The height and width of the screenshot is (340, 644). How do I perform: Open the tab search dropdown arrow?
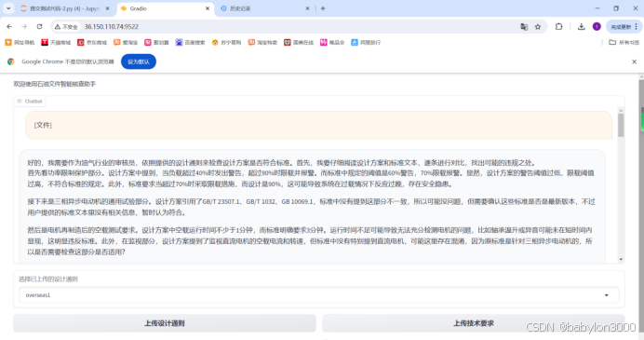pyautogui.click(x=8, y=8)
